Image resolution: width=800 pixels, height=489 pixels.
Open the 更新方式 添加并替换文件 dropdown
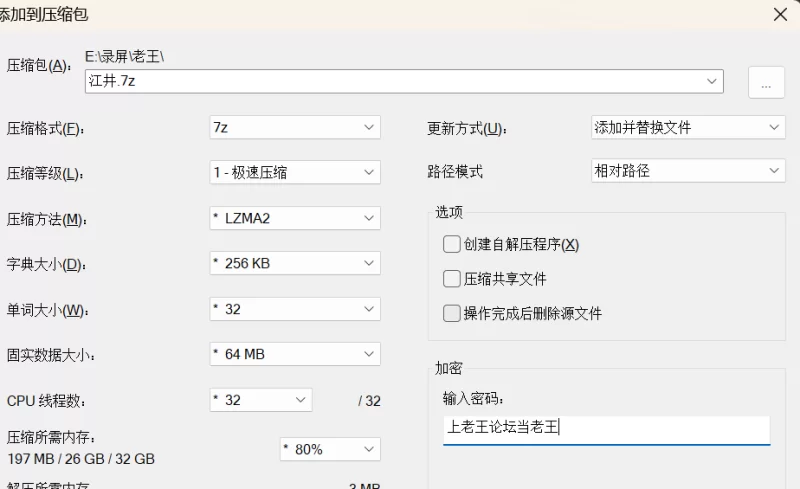pyautogui.click(x=688, y=127)
